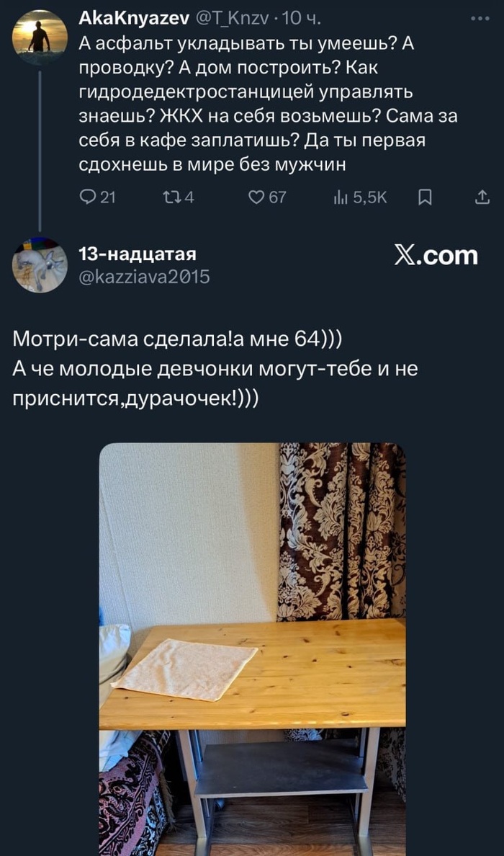This screenshot has width=504, height=856.
Task: Open the attached wooden table photo
Action: pyautogui.click(x=253, y=649)
